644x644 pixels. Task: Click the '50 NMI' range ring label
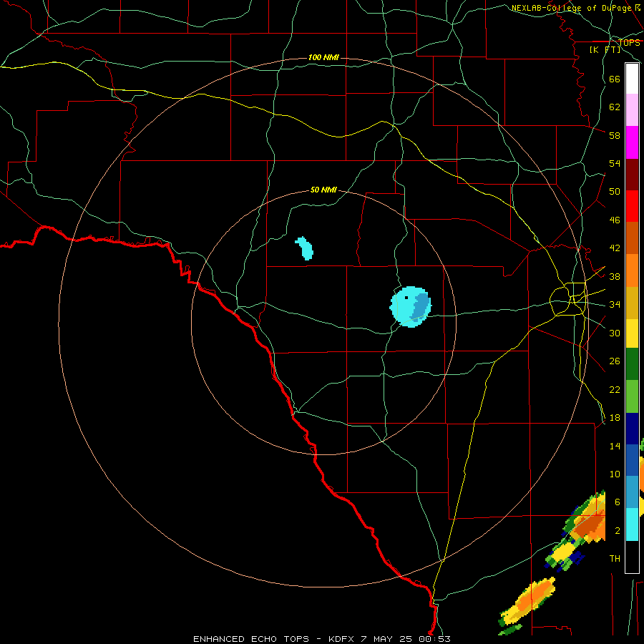[x=323, y=190]
